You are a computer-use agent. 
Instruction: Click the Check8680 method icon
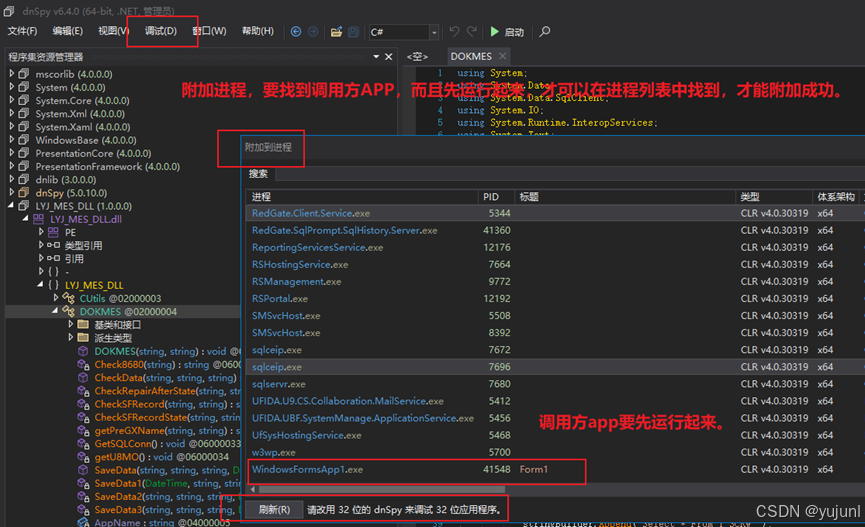coord(83,364)
